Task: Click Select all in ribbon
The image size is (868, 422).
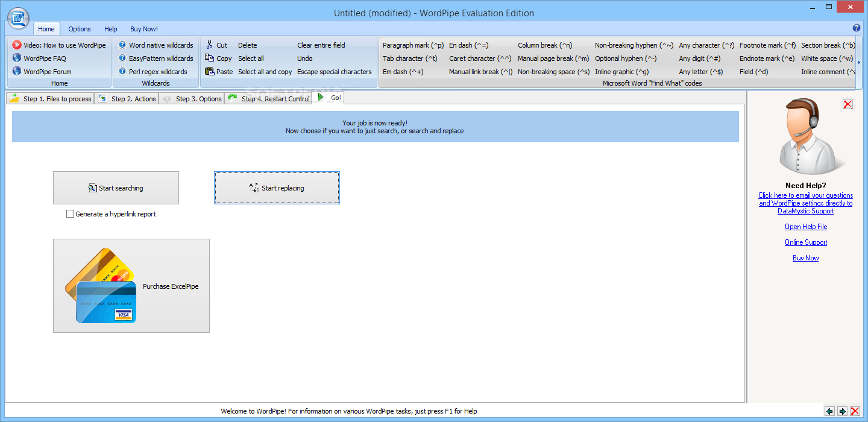Action: (251, 58)
